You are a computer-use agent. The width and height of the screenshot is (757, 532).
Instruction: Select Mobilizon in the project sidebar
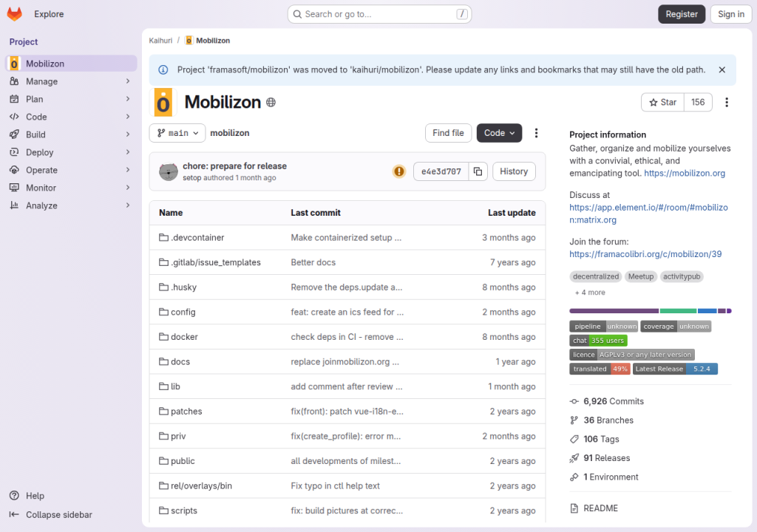pyautogui.click(x=71, y=64)
